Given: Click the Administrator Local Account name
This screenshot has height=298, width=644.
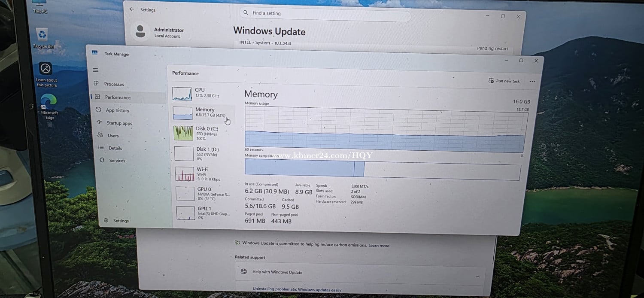Looking at the screenshot, I should pos(169,33).
